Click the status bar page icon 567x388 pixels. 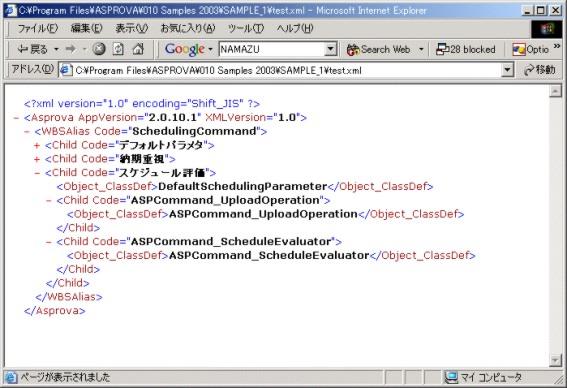tap(11, 378)
